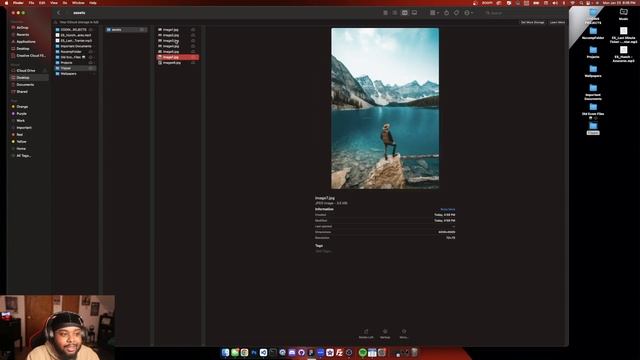
Task: Click the Learn More button
Action: [557, 22]
